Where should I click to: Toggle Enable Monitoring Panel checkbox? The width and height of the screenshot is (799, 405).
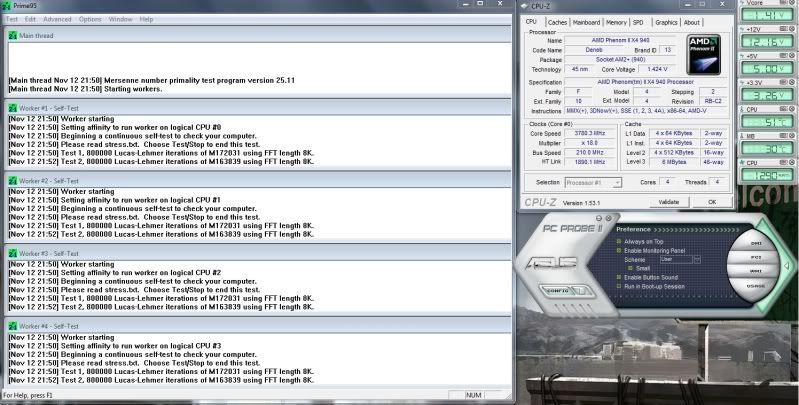(619, 251)
